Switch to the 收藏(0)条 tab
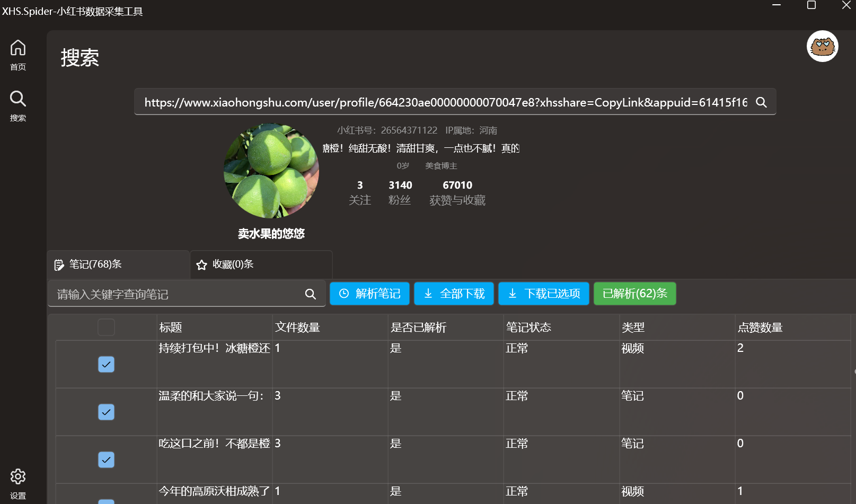The height and width of the screenshot is (504, 856). click(x=261, y=264)
